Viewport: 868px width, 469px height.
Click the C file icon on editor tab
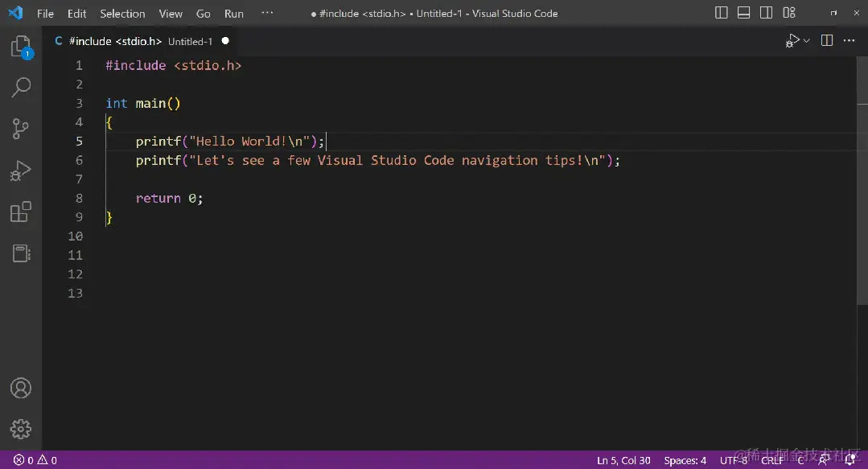pos(59,41)
